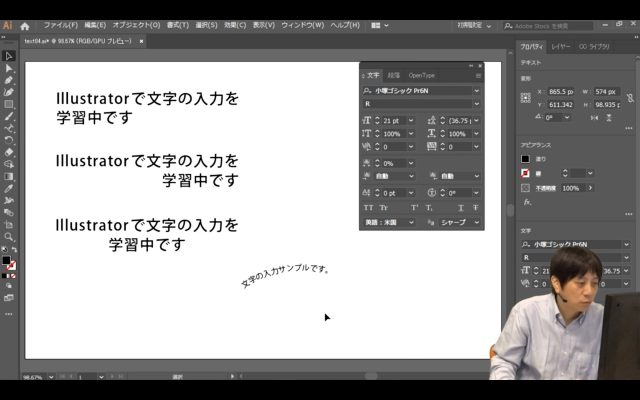Click the X position field 865.5
Viewport: 640px width, 400px height.
tap(561, 92)
